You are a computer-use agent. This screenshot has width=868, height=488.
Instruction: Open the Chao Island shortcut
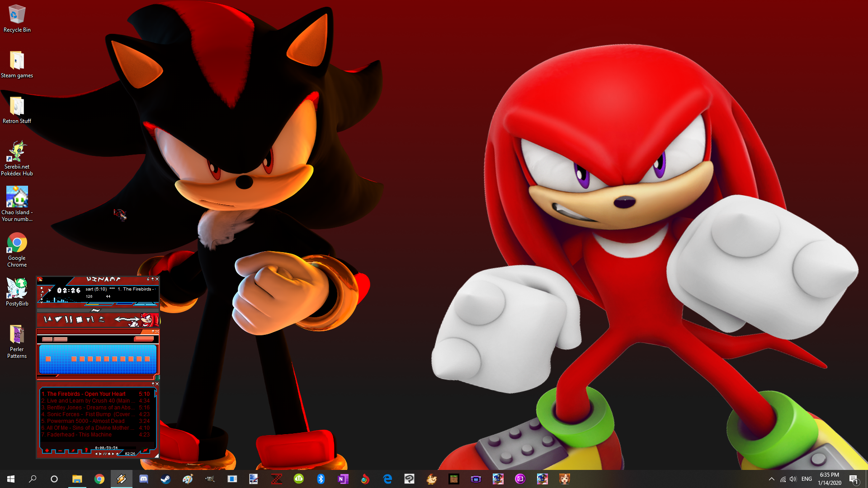[x=17, y=204]
